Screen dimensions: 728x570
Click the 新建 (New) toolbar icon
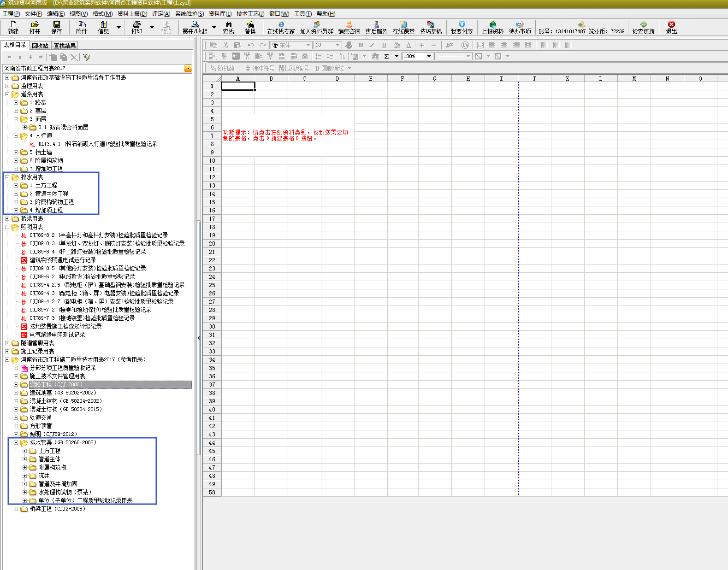click(x=13, y=27)
